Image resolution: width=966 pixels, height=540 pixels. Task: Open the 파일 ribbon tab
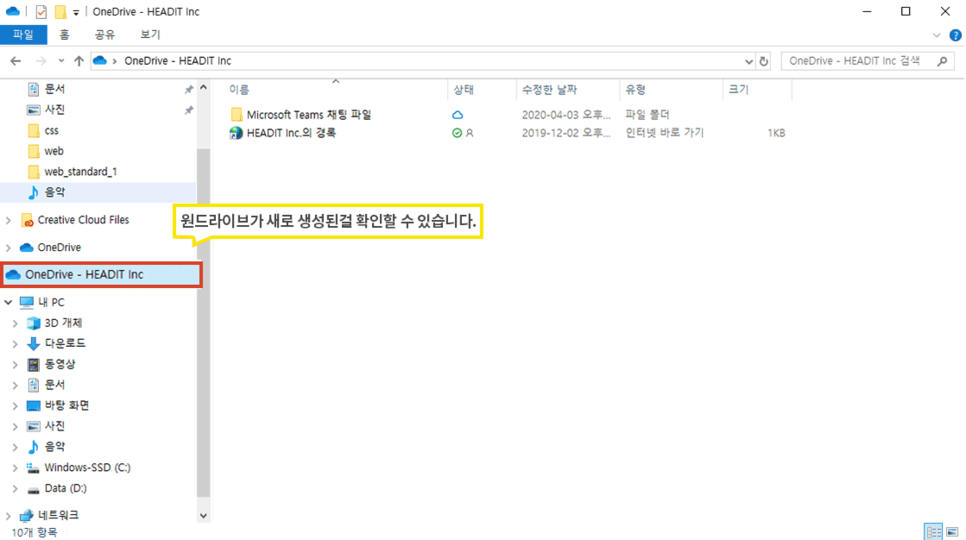point(23,35)
